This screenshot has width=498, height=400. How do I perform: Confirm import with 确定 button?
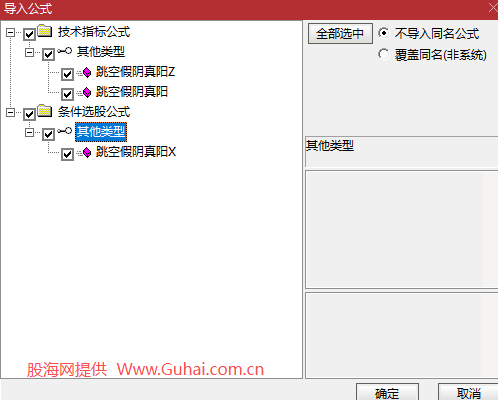(387, 393)
